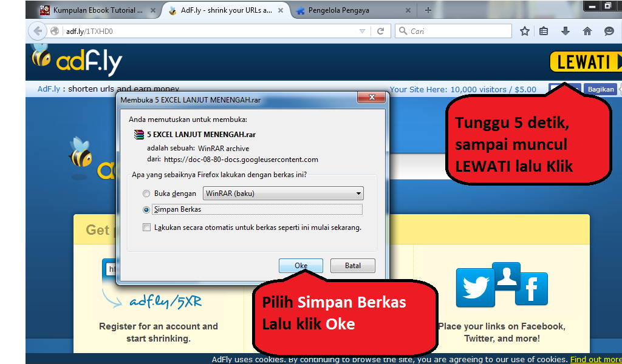622x364 pixels.
Task: Open the URL history dropdown arrow
Action: coord(362,31)
